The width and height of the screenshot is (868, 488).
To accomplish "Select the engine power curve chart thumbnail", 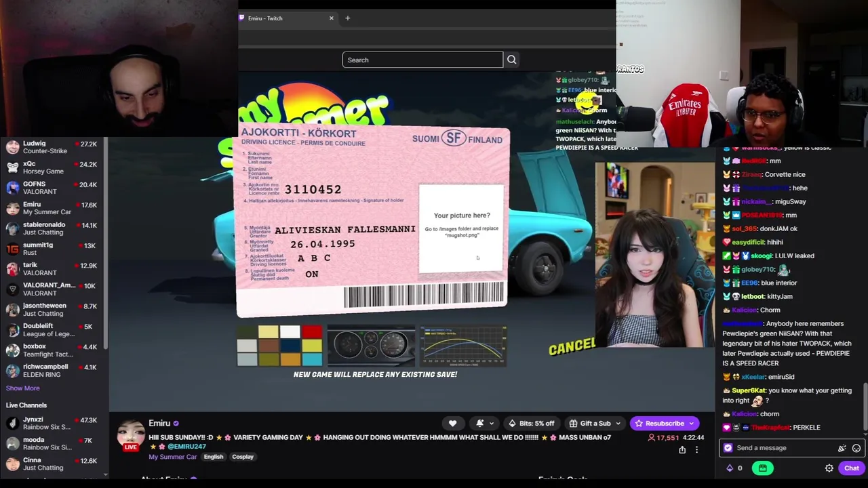I will point(463,346).
